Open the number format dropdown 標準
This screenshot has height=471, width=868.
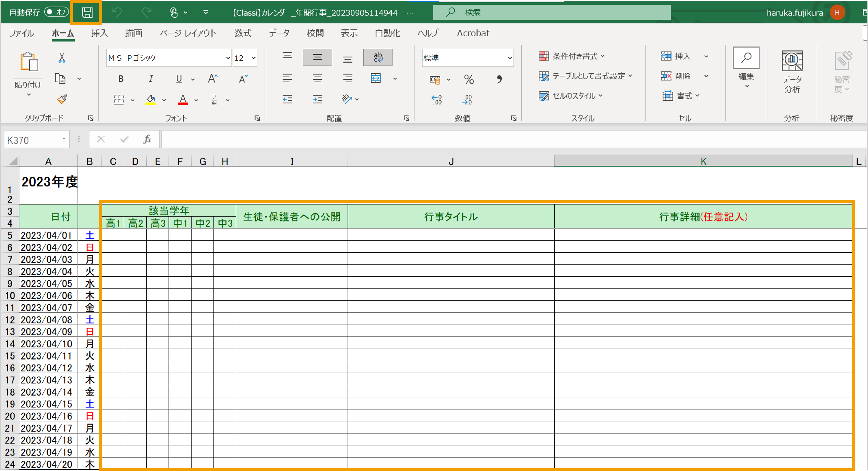click(510, 58)
